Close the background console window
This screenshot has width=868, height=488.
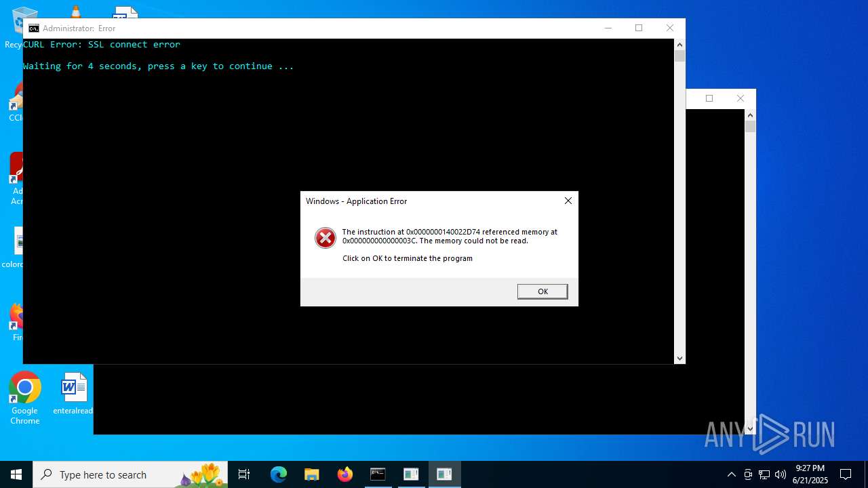[x=741, y=98]
